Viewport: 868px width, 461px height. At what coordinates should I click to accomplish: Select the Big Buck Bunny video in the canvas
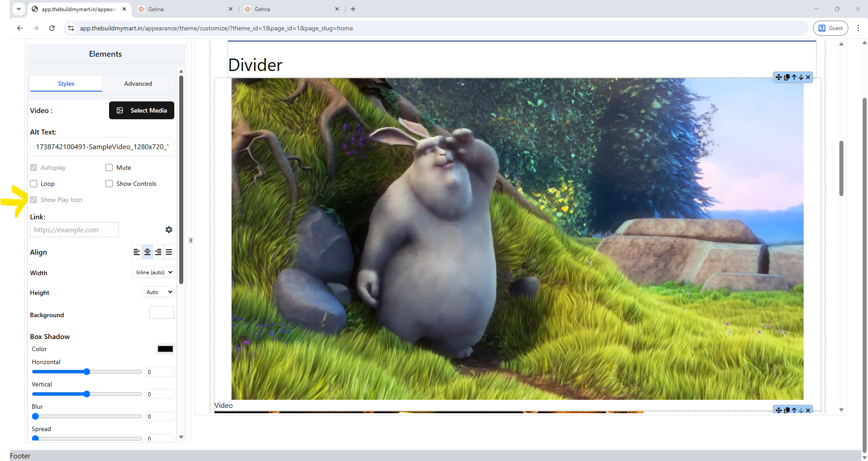(517, 239)
